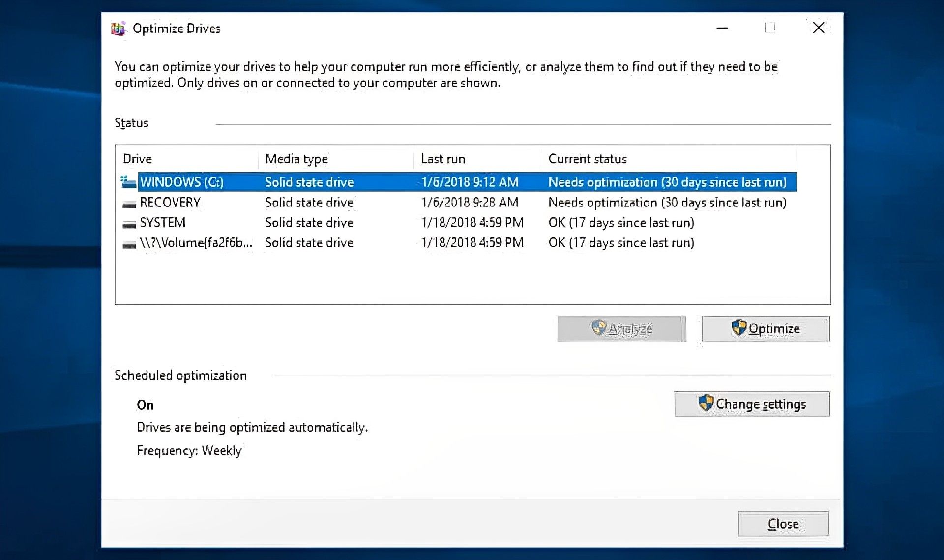This screenshot has width=944, height=560.
Task: Click the Last run column header
Action: (x=443, y=159)
